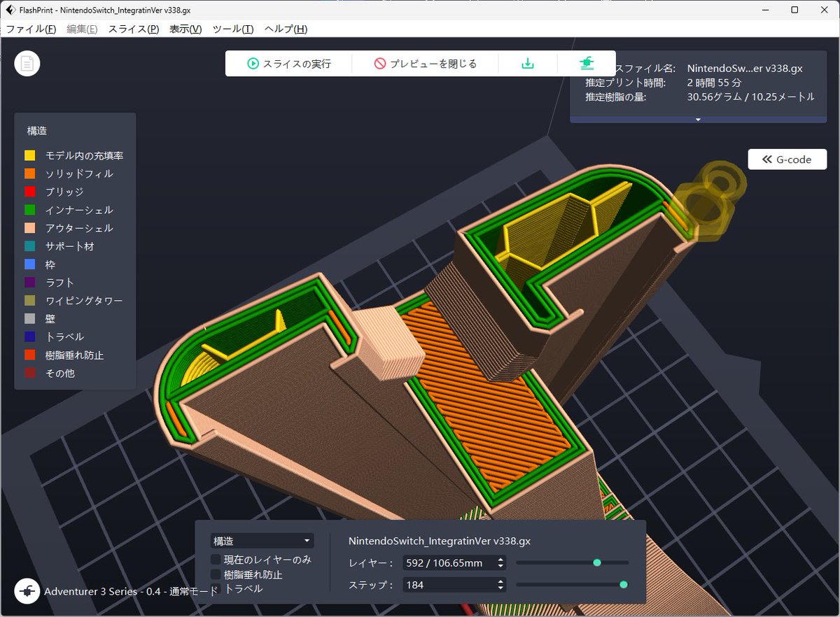Screen dimensions: 840x617
Task: Click red ブリッジ color swatch
Action: [x=29, y=192]
